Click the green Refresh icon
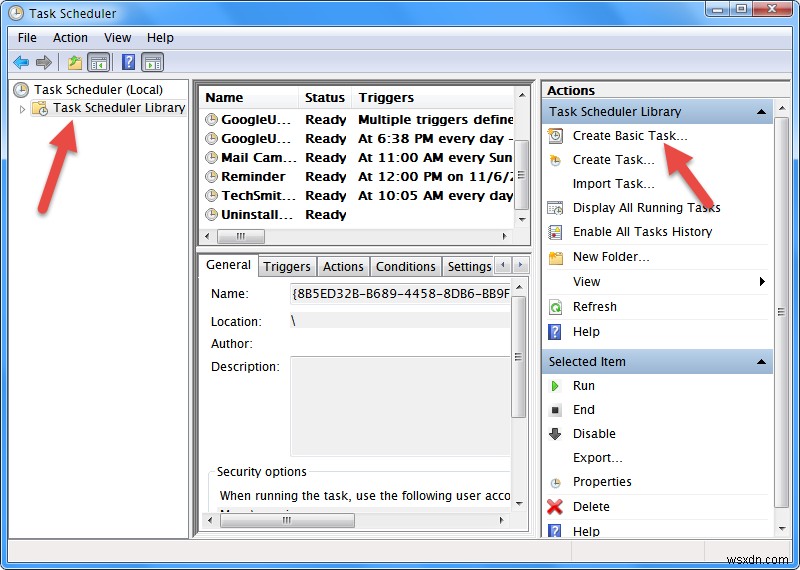 555,307
